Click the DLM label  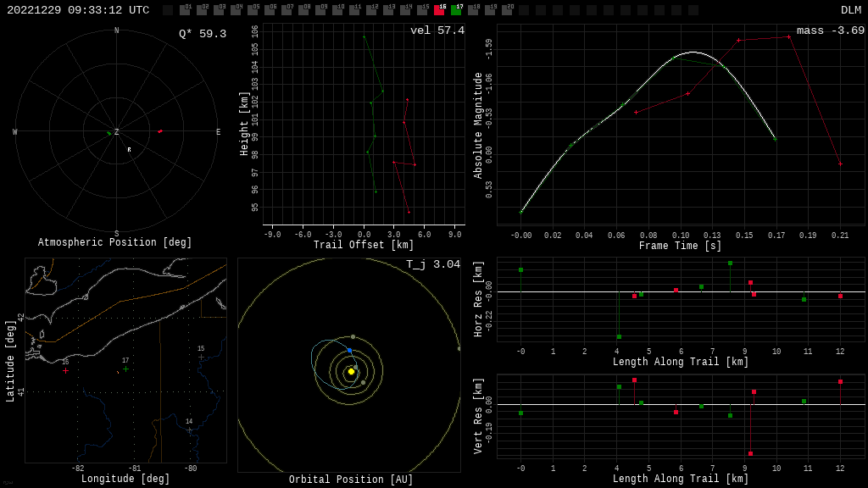(851, 10)
